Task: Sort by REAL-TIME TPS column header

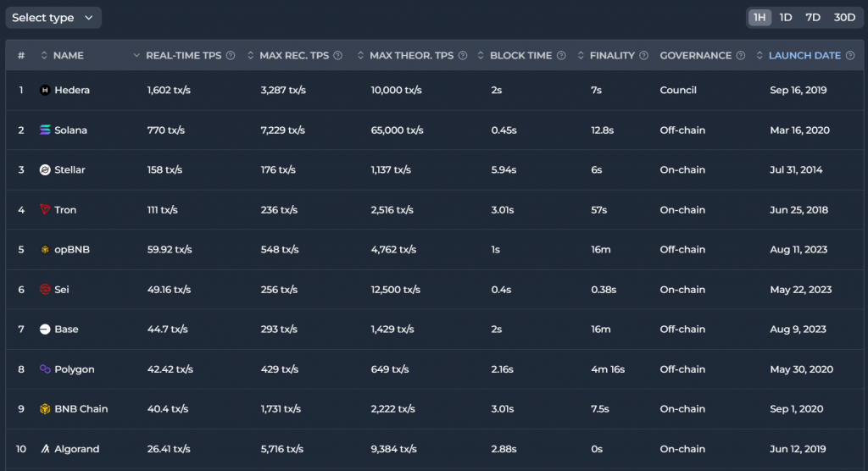Action: click(x=183, y=55)
